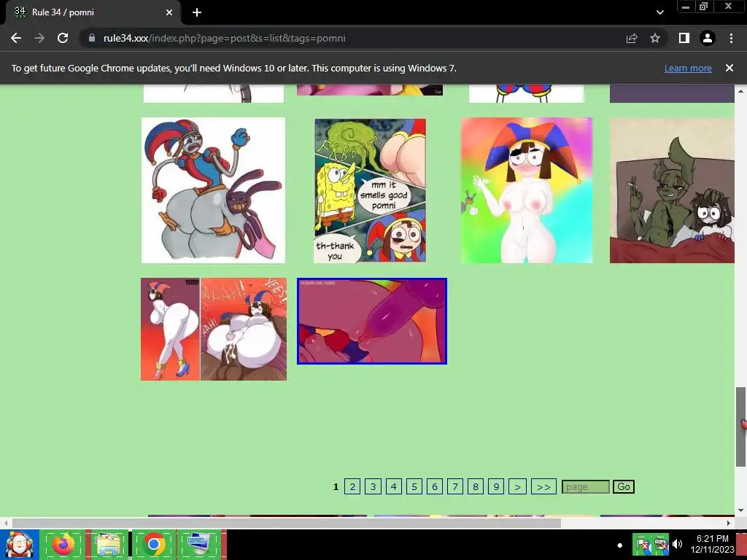Switch to Chrome in the taskbar
This screenshot has width=747, height=560.
coord(154,545)
